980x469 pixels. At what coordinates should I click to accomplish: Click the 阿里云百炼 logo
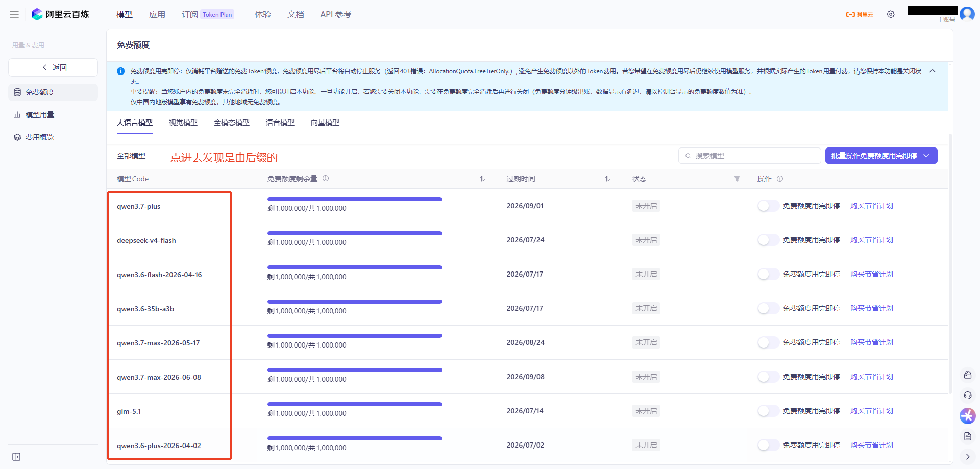pyautogui.click(x=60, y=14)
